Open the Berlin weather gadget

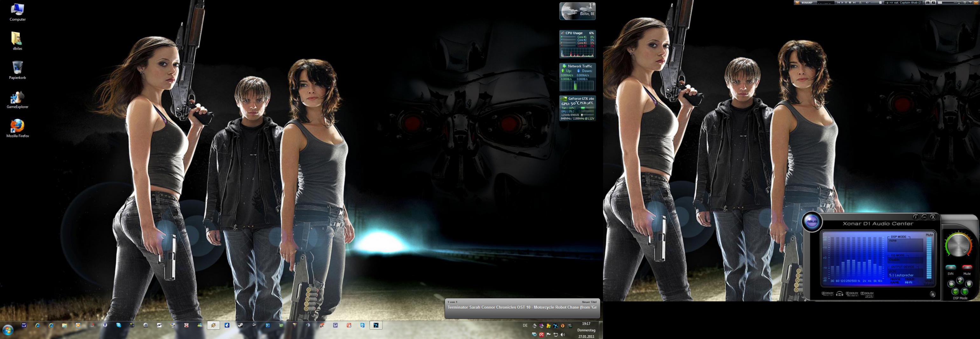pyautogui.click(x=578, y=11)
